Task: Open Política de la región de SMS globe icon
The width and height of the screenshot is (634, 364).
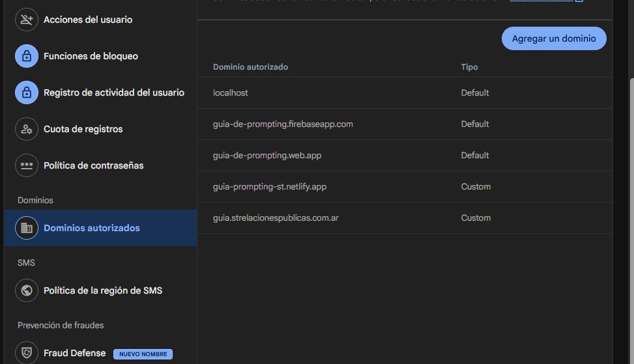Action: click(x=27, y=290)
